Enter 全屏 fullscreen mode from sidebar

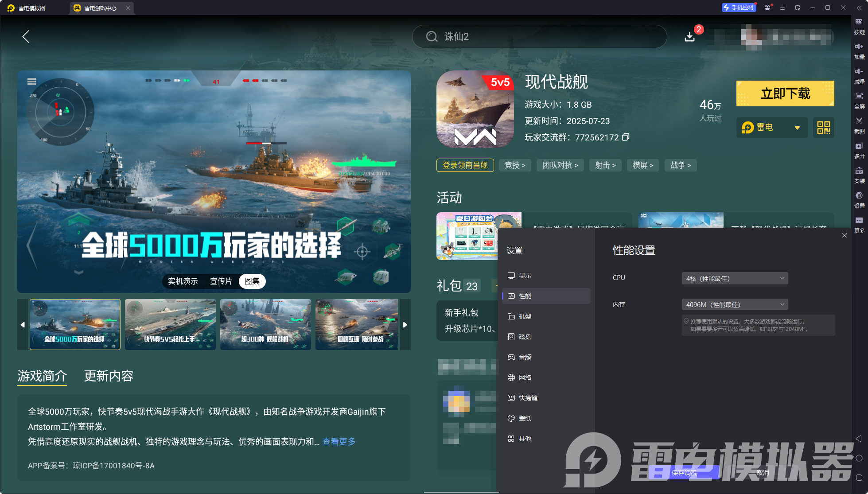coord(859,101)
